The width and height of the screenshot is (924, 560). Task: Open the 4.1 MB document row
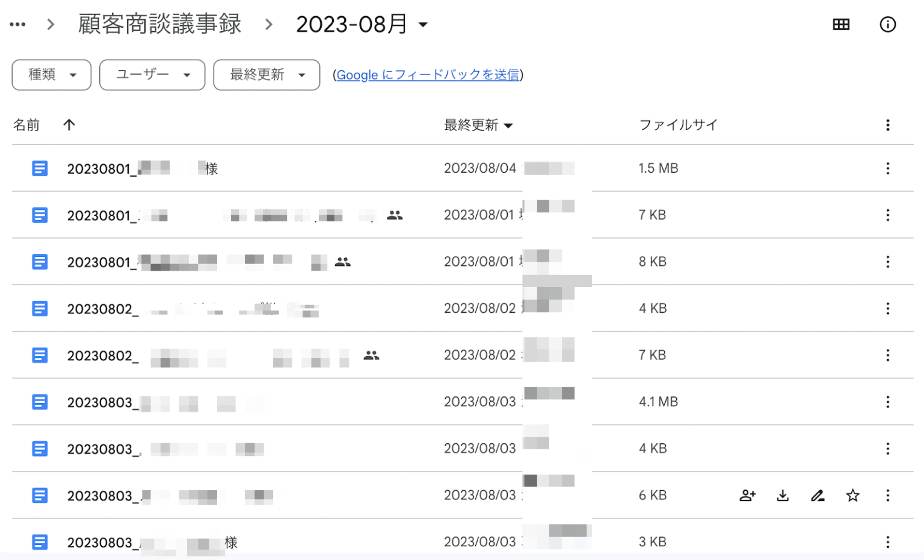pos(100,402)
